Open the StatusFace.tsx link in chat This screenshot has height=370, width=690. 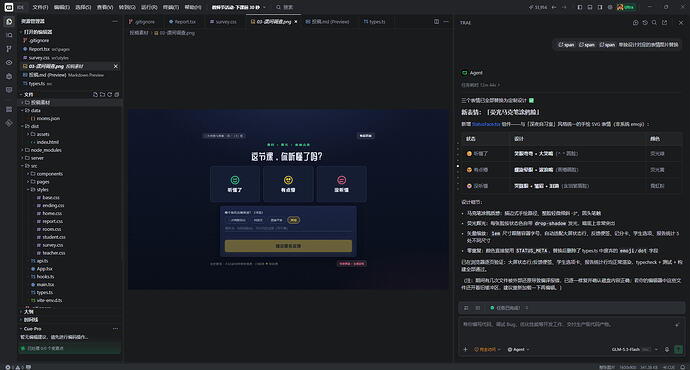486,125
